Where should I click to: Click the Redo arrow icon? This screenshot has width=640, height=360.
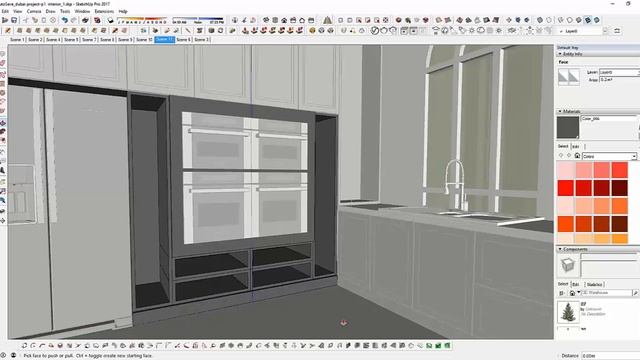74,20
